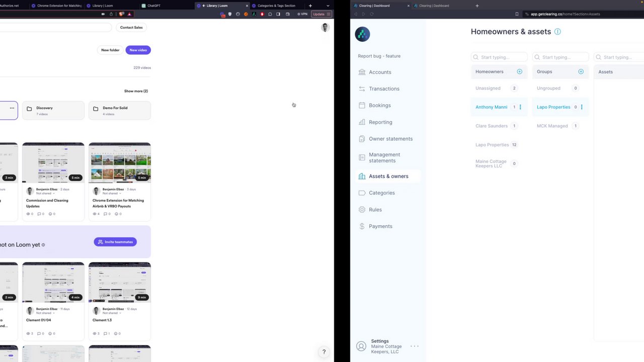This screenshot has width=644, height=362.
Task: Click the Settings user avatar icon
Action: pyautogui.click(x=361, y=346)
